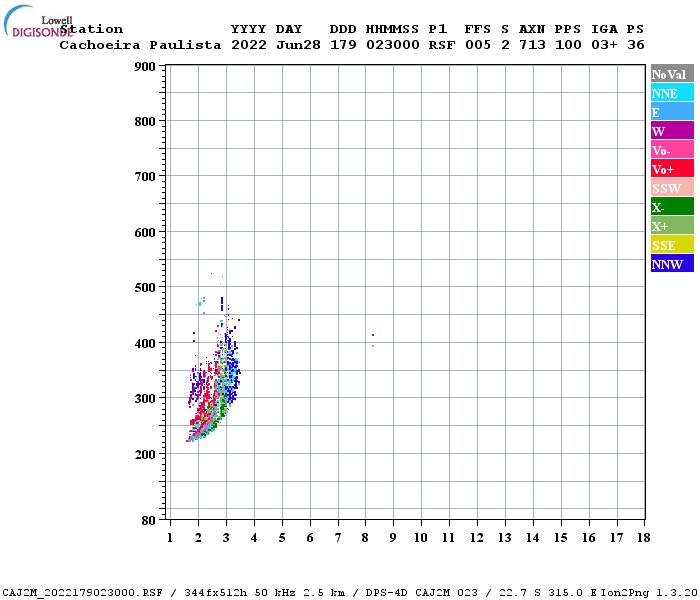The height and width of the screenshot is (600, 700).
Task: Click the year value 2022
Action: click(x=249, y=45)
